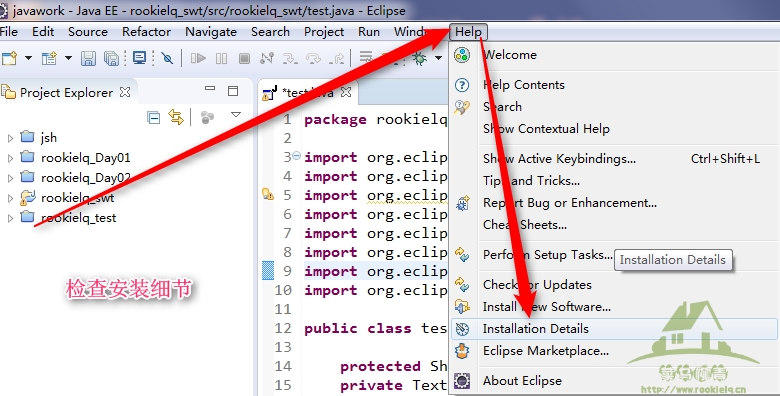The width and height of the screenshot is (780, 396).
Task: Toggle import folding at line 3
Action: tap(296, 156)
